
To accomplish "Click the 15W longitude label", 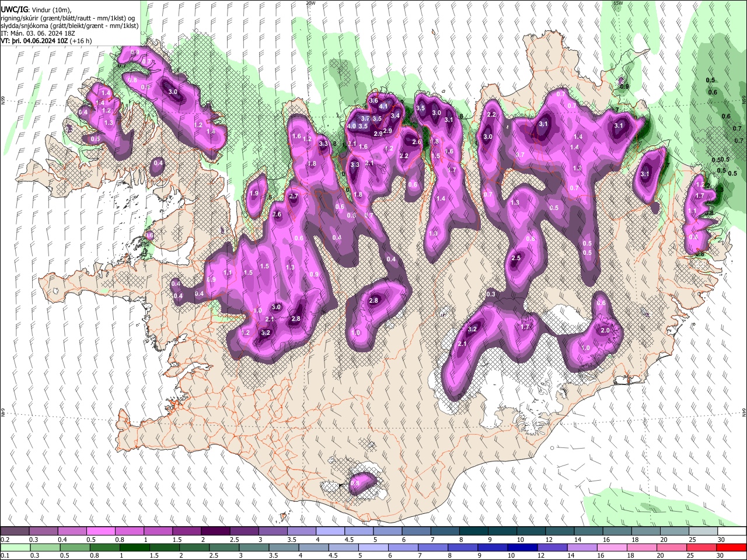I will [618, 2].
